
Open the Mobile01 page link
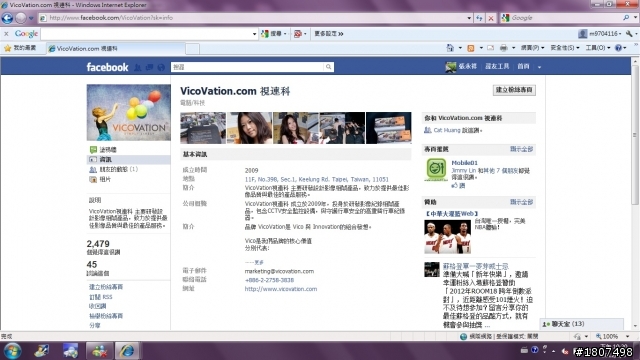click(x=464, y=162)
